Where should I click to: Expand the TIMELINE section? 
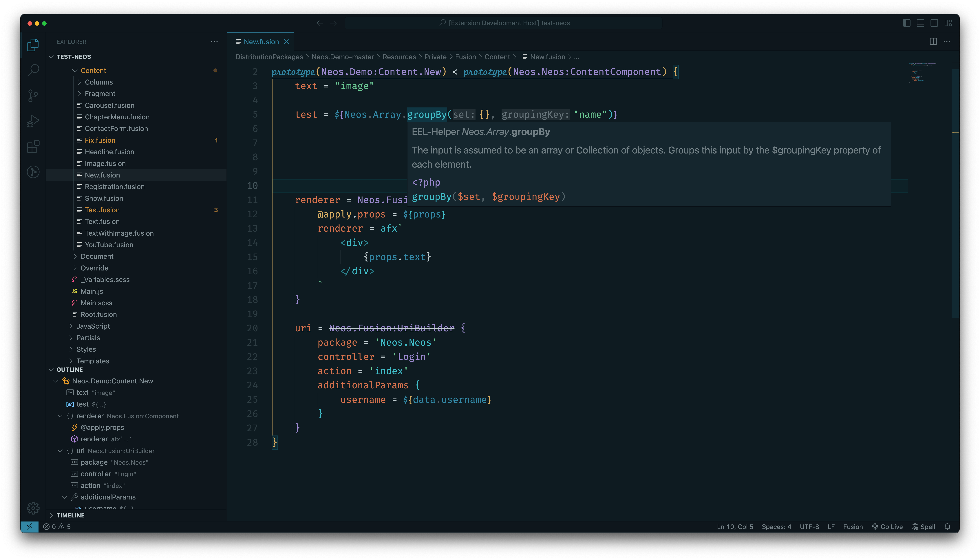pos(70,515)
